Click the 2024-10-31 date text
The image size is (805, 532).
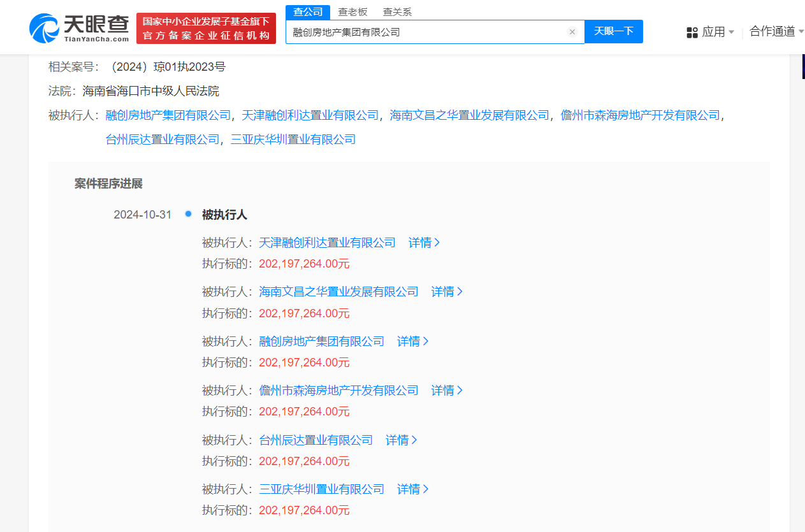pos(143,215)
